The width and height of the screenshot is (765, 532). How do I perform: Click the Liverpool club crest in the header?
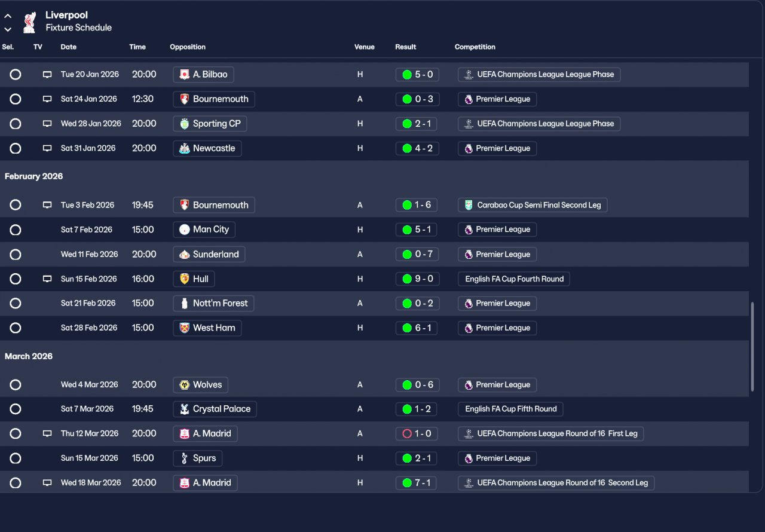coord(29,22)
